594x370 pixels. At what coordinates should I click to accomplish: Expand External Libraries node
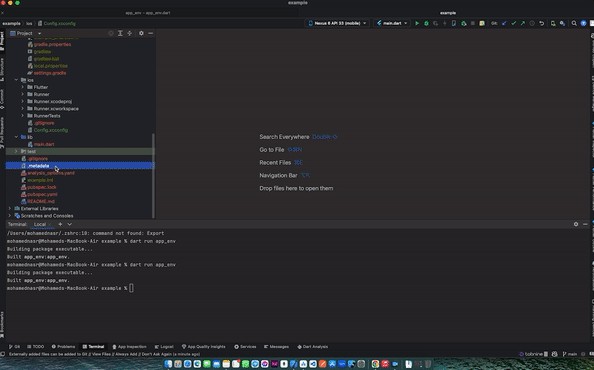9,209
